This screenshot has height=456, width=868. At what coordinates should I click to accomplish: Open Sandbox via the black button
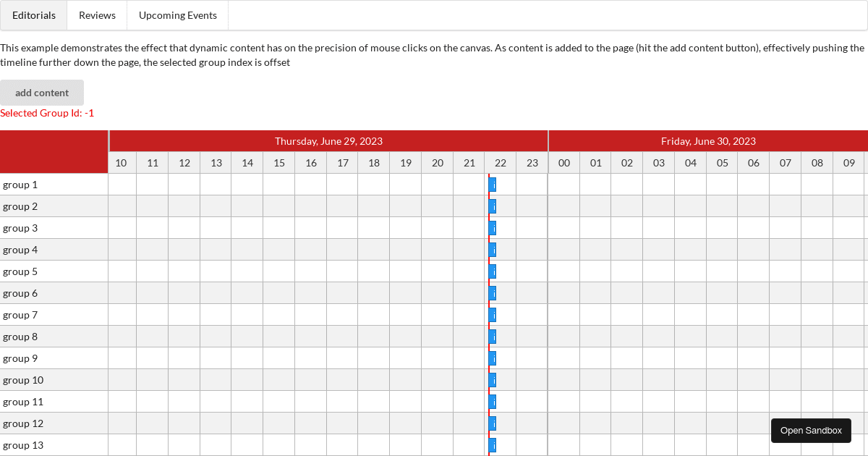(x=811, y=431)
